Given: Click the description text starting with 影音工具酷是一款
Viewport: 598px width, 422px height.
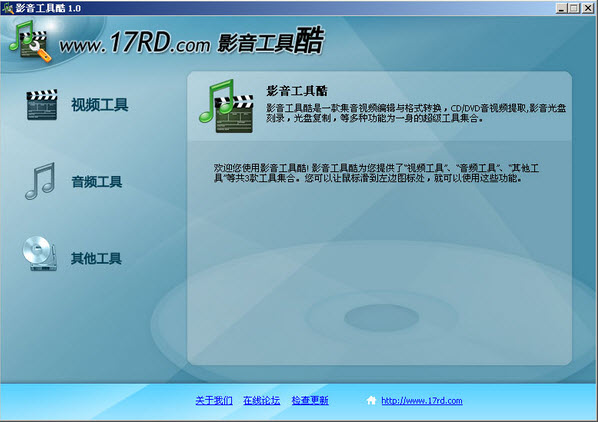Looking at the screenshot, I should (x=416, y=113).
